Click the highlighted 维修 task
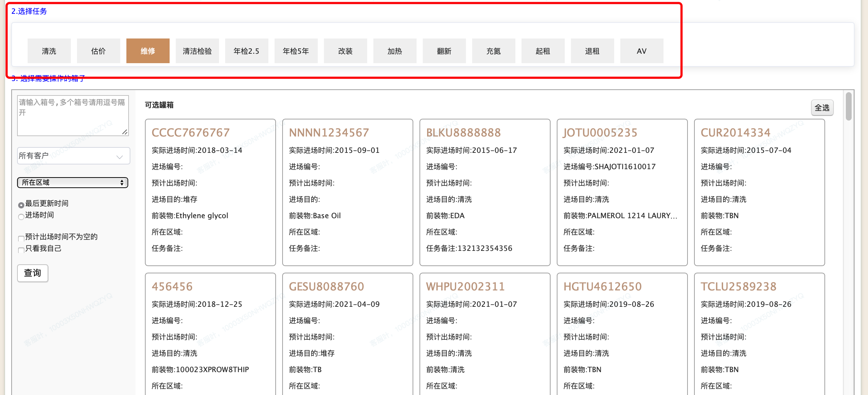 (x=148, y=51)
